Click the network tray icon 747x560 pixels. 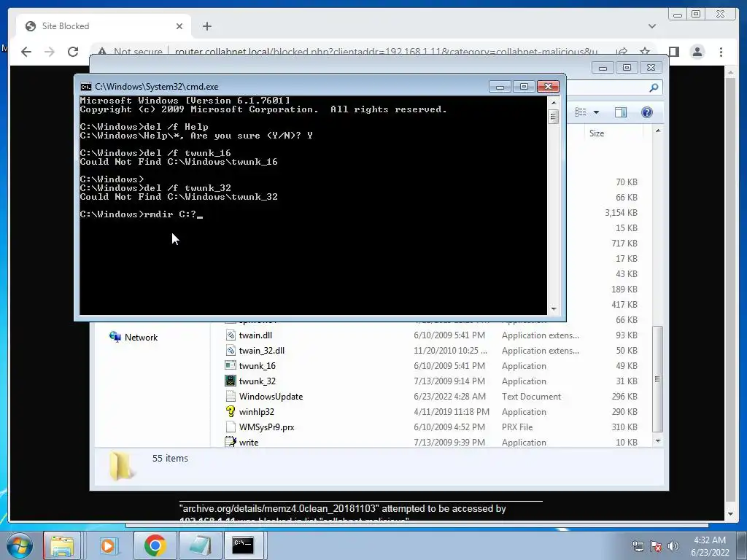tap(638, 546)
